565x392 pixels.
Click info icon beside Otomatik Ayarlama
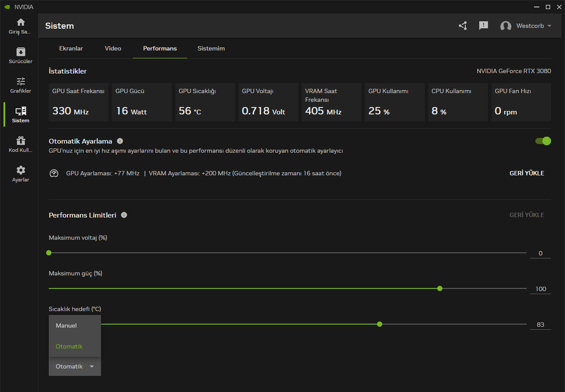(120, 141)
